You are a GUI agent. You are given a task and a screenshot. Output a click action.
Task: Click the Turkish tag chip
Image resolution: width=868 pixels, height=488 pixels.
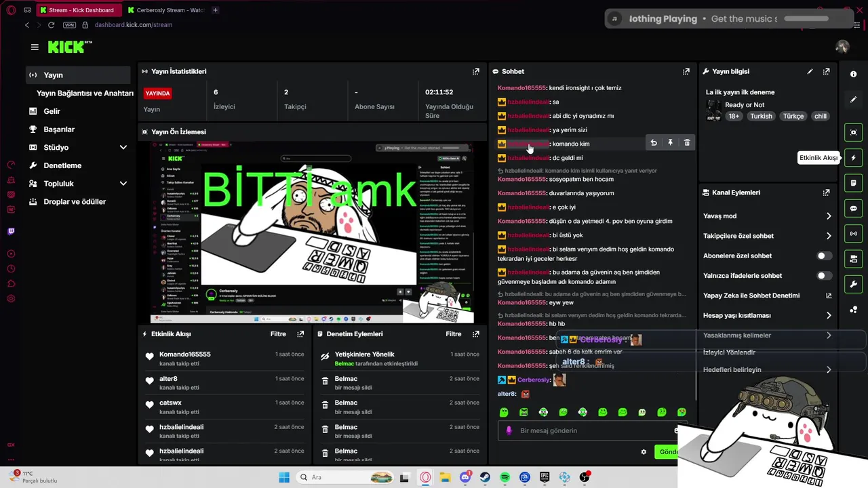(761, 116)
